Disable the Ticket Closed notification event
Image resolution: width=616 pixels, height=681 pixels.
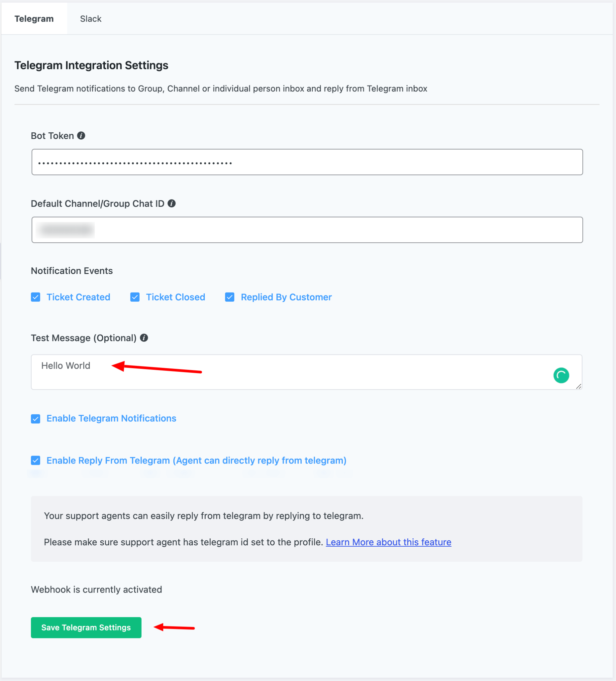[135, 297]
